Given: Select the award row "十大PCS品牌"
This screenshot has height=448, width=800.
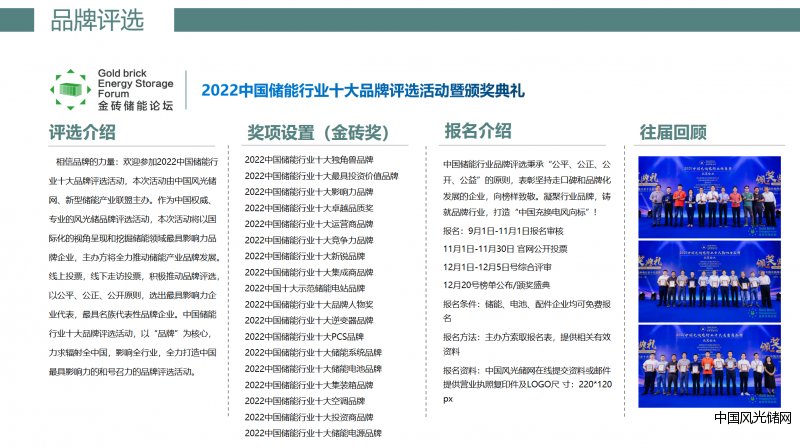Looking at the screenshot, I should (x=304, y=337).
